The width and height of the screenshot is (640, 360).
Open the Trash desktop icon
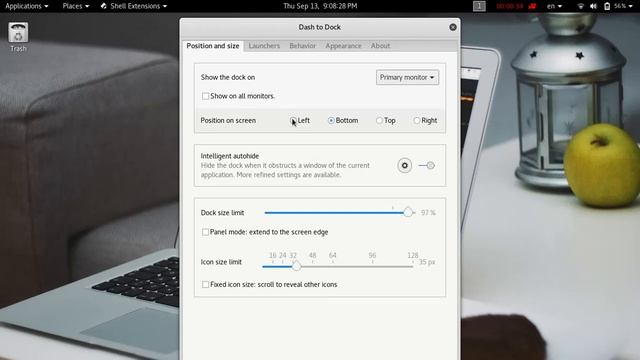coord(18,37)
